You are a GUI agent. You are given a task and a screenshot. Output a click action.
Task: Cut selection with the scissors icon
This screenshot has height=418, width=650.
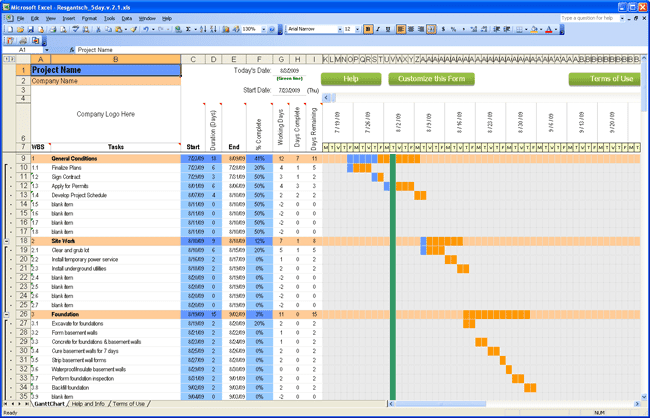(98, 29)
